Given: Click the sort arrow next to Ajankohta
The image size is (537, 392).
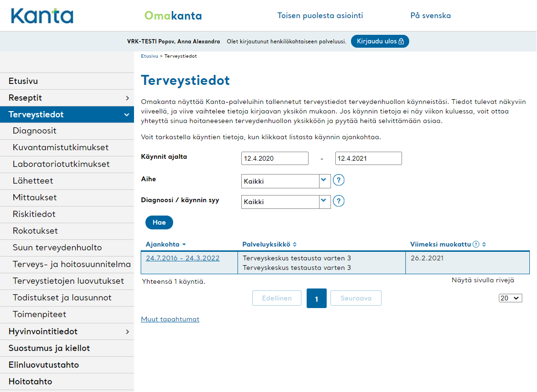Looking at the screenshot, I should pos(184,245).
